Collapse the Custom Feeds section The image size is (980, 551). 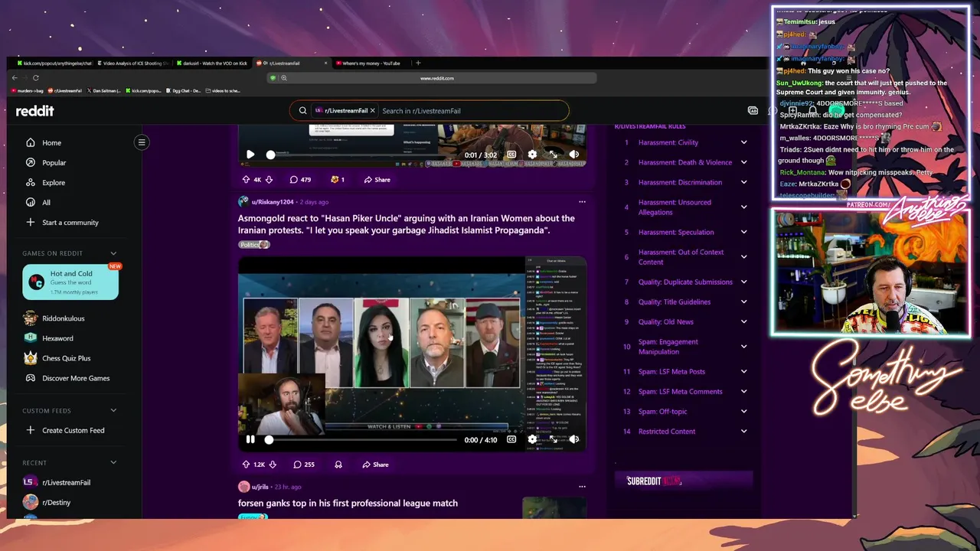(x=113, y=411)
